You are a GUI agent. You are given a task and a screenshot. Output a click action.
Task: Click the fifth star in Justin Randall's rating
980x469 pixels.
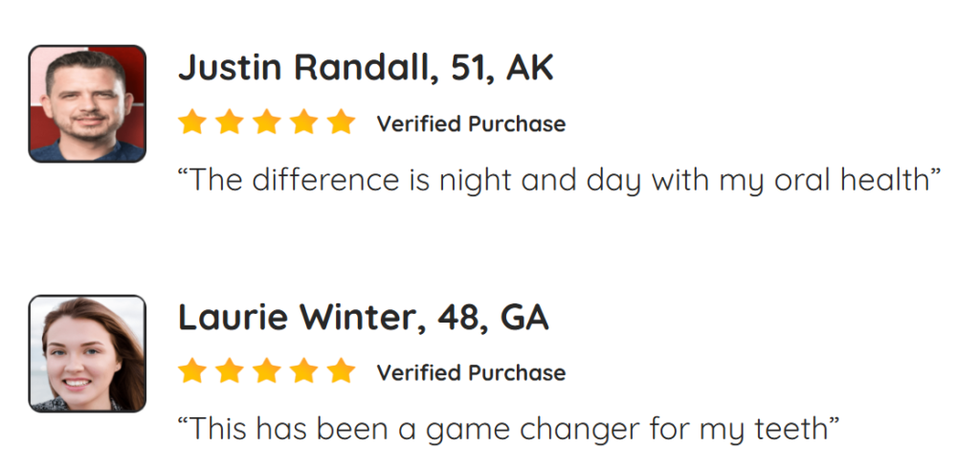point(341,123)
